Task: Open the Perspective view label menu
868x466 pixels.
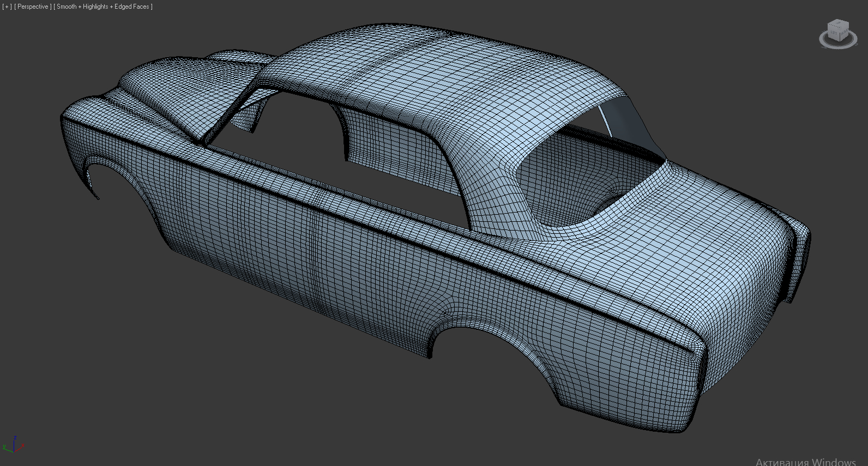Action: [33, 7]
